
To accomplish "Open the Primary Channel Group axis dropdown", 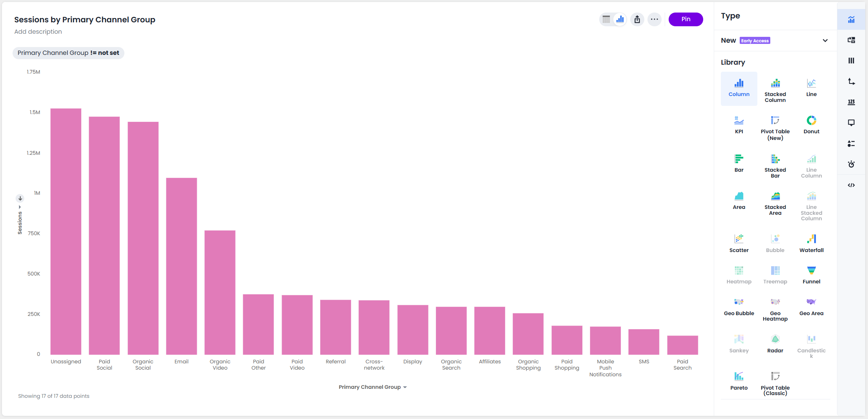I will coord(373,387).
